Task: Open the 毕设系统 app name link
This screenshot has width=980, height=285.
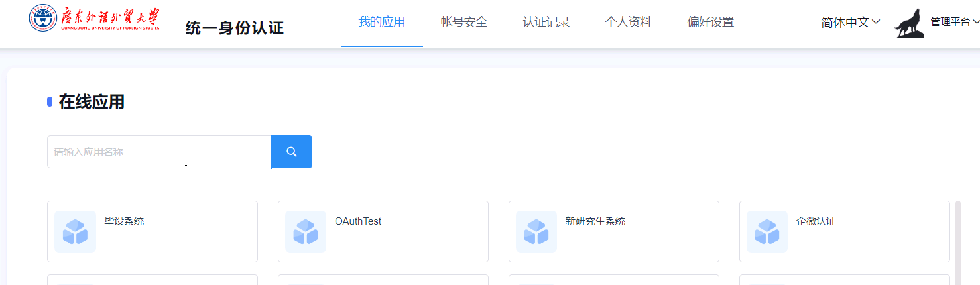Action: coord(124,221)
